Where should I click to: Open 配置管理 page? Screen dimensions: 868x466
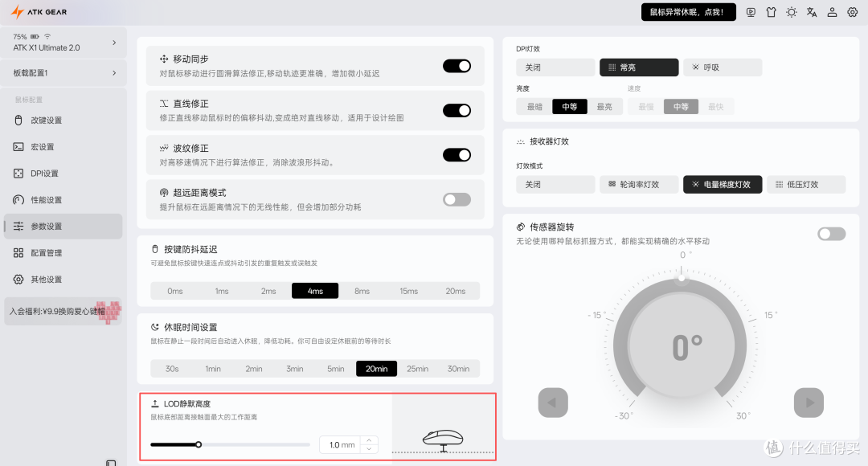(x=63, y=253)
